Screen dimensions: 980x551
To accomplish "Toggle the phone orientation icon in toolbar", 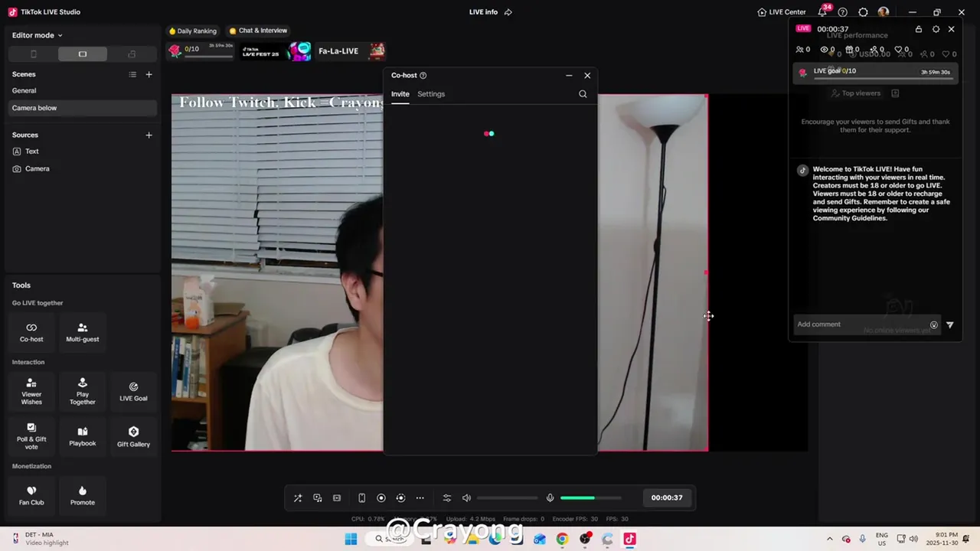I will (361, 498).
